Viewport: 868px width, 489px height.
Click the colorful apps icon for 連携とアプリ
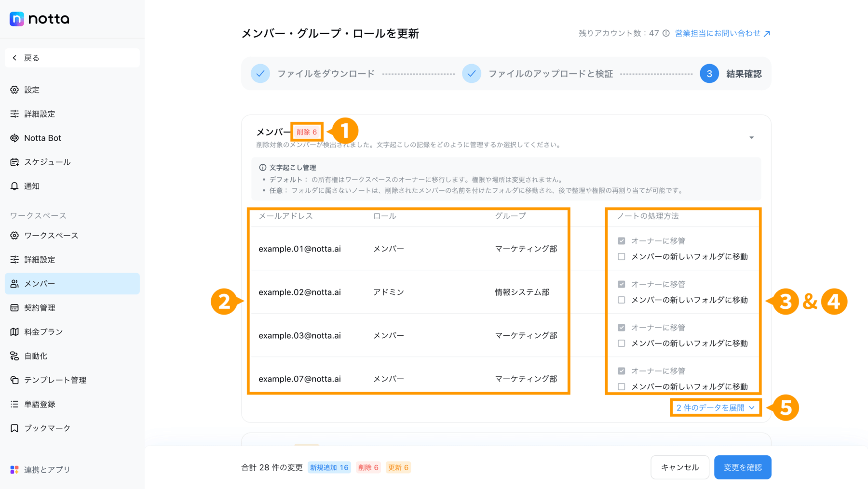click(14, 469)
